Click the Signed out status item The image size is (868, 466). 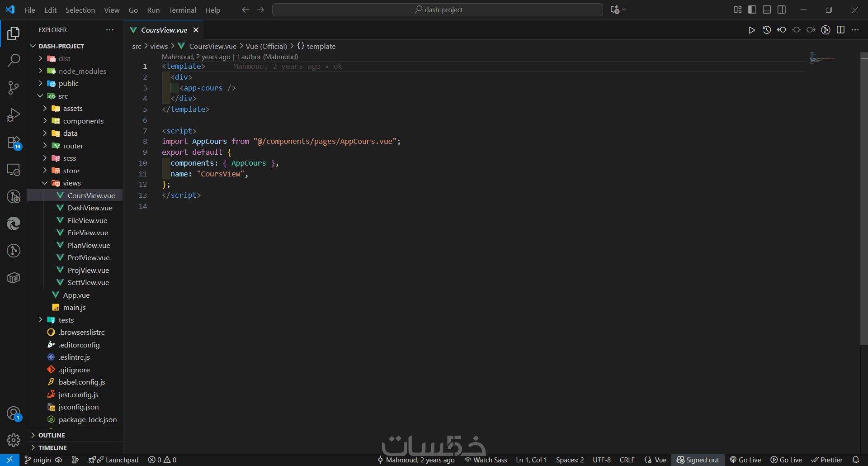[x=698, y=460]
